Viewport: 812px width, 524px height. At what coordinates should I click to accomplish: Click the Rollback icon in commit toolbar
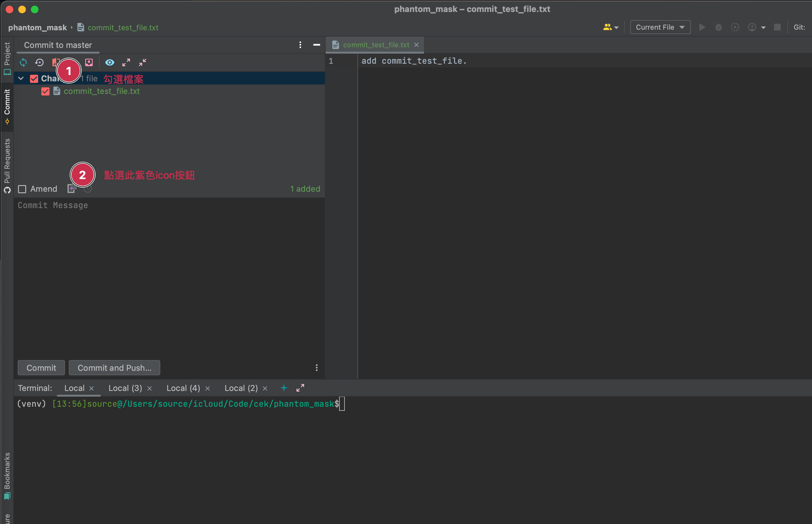coord(39,63)
